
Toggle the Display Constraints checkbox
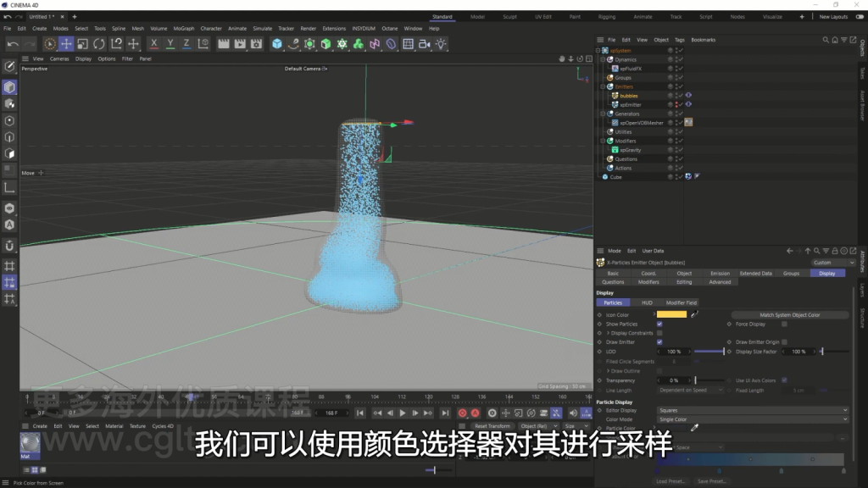pos(659,333)
